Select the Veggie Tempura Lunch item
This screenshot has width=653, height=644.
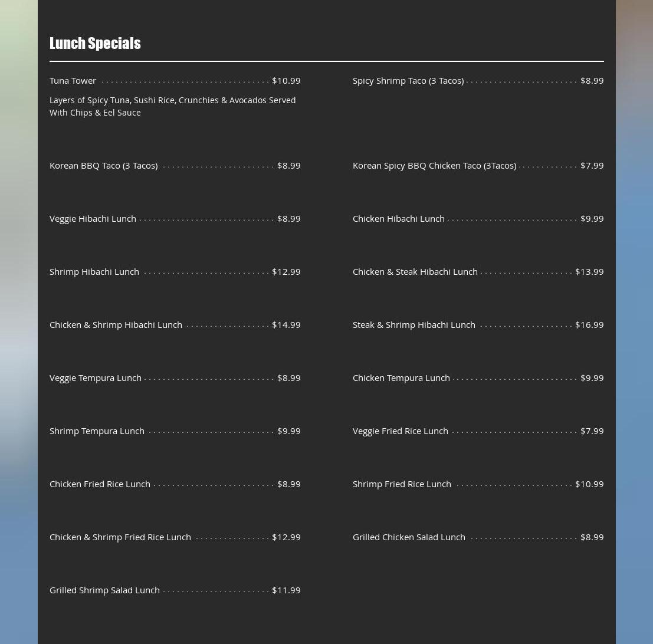click(x=95, y=377)
